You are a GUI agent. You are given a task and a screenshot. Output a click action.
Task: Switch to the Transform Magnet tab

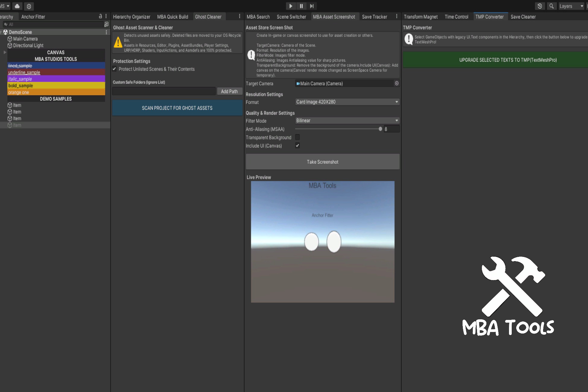[x=421, y=17]
